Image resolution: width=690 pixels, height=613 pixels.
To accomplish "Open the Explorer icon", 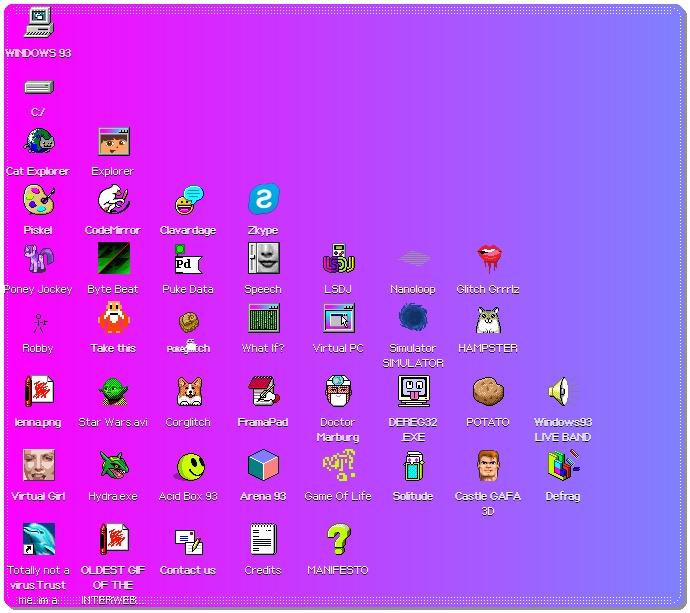I will pos(114,141).
